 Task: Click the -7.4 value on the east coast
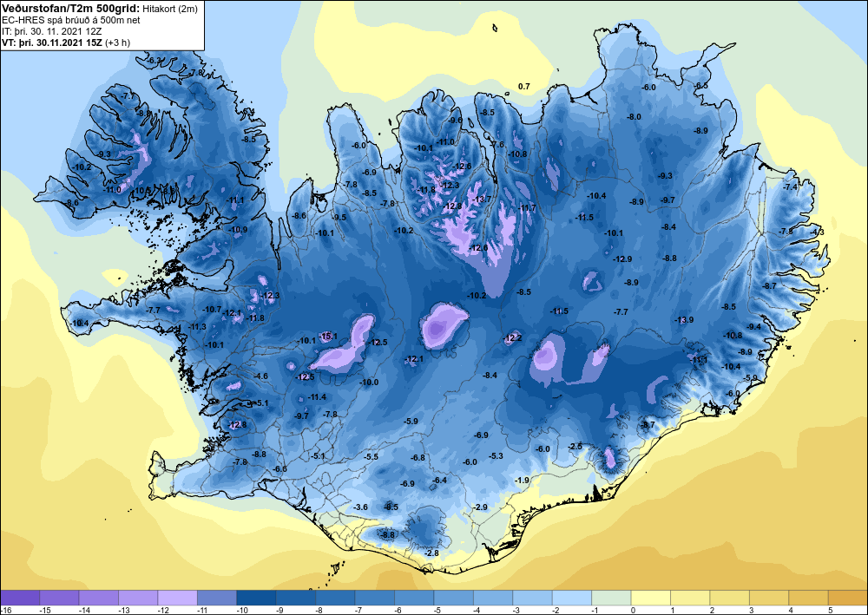click(x=791, y=187)
